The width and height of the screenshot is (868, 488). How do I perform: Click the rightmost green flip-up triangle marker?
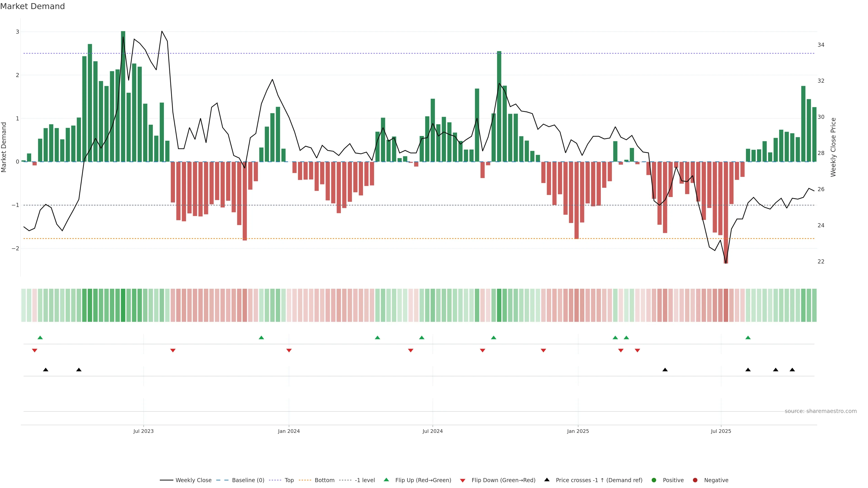[748, 338]
